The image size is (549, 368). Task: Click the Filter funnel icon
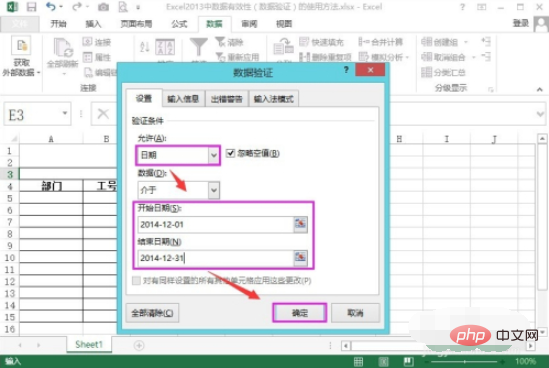coord(199,47)
